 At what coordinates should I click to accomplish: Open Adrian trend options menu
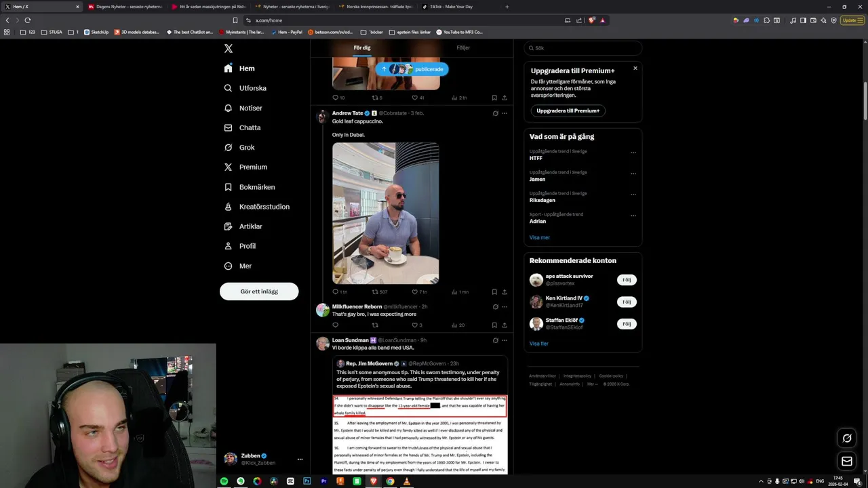[x=633, y=216]
